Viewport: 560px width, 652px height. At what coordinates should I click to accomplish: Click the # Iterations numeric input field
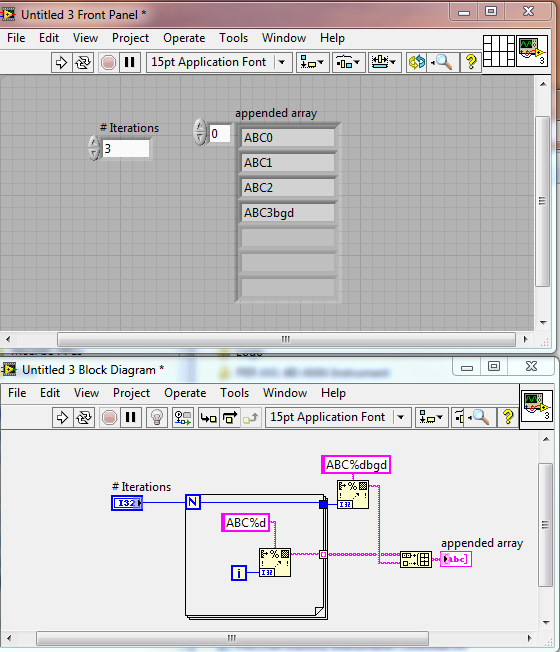[x=126, y=148]
